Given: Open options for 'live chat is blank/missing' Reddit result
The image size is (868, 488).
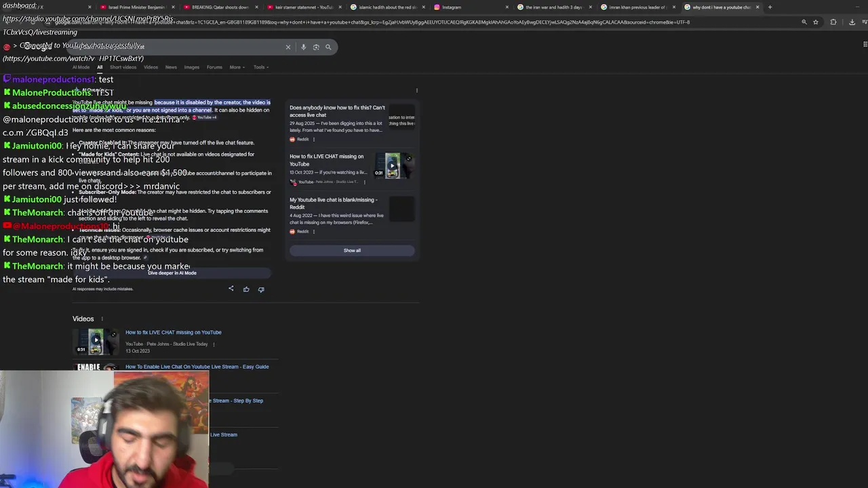Looking at the screenshot, I should (x=313, y=231).
